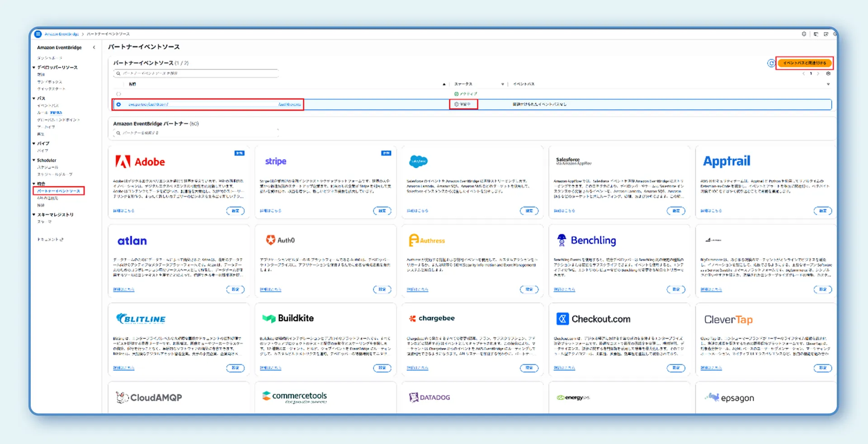
Task: Sort by the ステータス column arrow
Action: click(502, 84)
